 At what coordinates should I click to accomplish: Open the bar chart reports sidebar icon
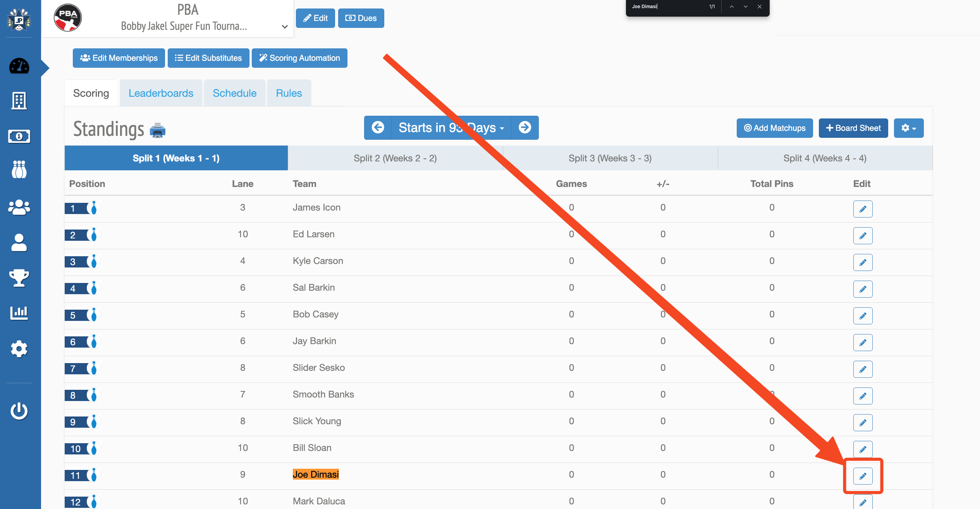tap(19, 312)
